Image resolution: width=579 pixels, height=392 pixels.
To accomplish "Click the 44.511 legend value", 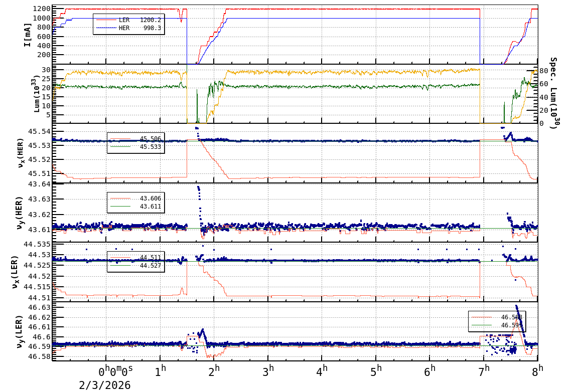I will 151,257.
